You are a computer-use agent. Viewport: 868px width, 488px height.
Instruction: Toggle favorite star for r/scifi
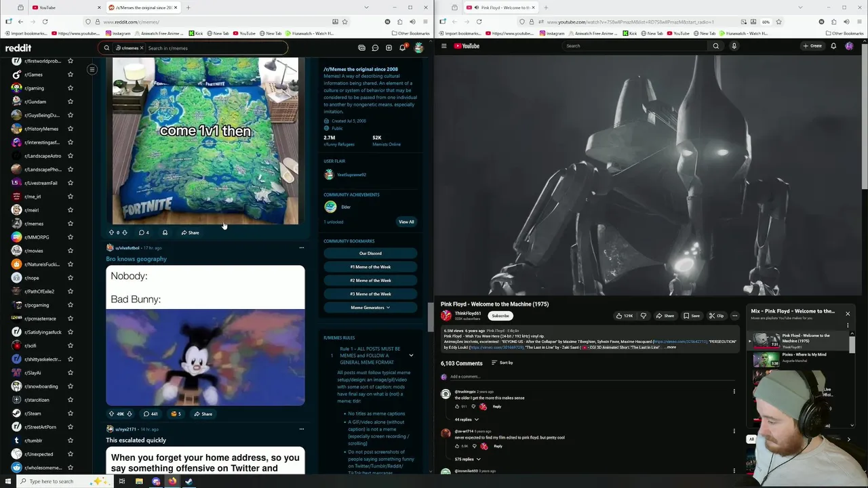(x=70, y=346)
